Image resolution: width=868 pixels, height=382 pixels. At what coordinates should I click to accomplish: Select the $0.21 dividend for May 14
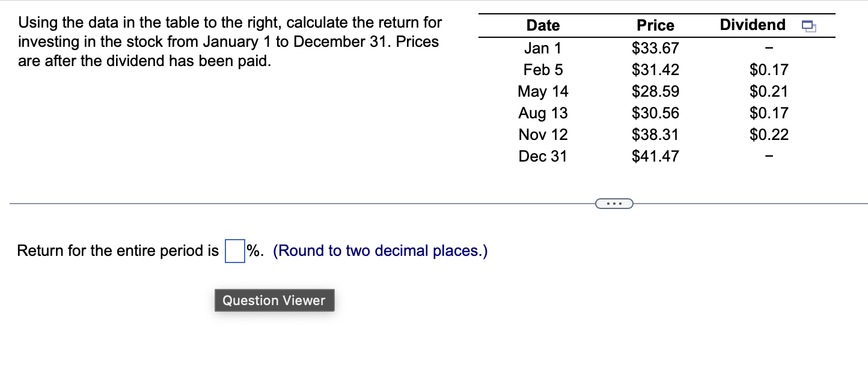[769, 91]
